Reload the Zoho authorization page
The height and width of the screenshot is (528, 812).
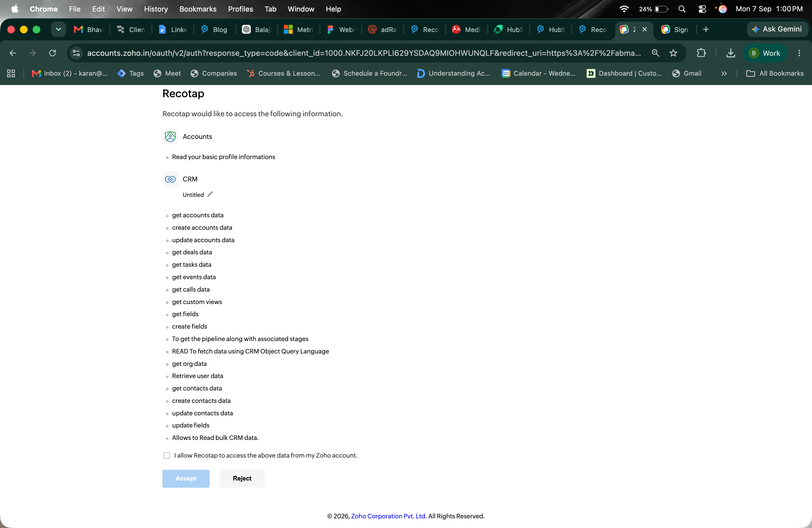[x=52, y=53]
